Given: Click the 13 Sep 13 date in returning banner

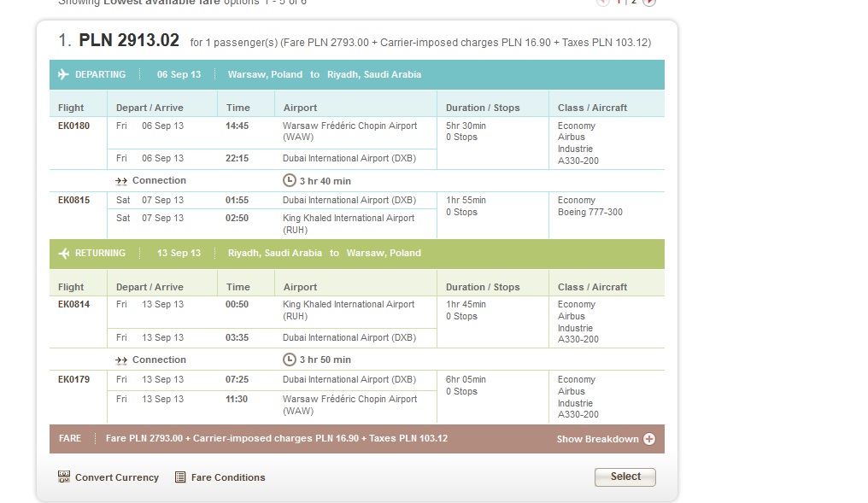Looking at the screenshot, I should [179, 253].
